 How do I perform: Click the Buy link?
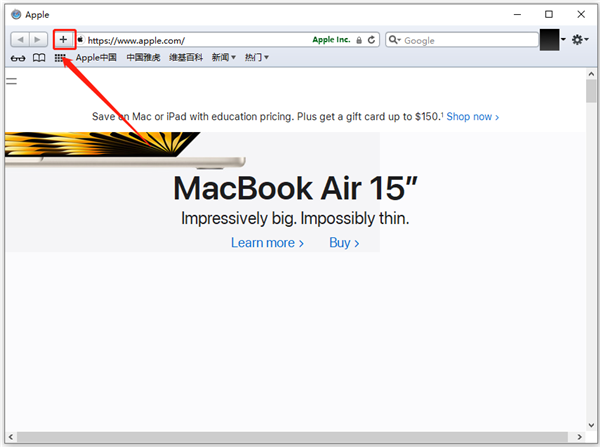[x=344, y=243]
